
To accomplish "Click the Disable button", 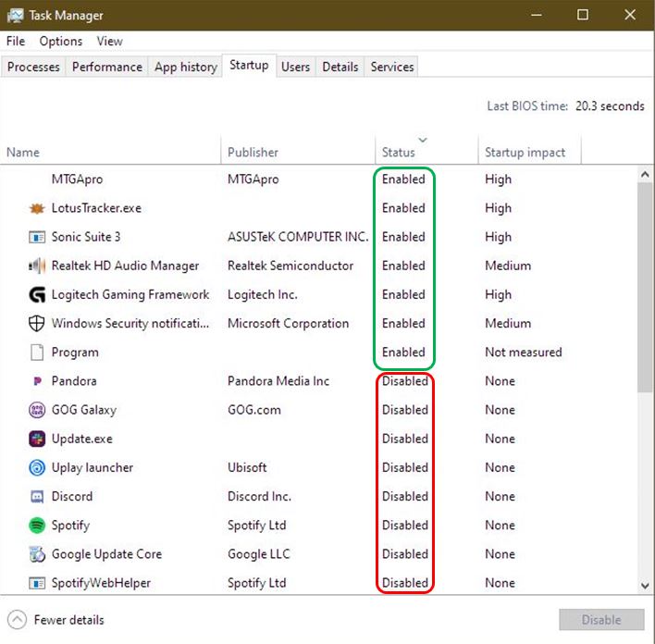I will 601,619.
